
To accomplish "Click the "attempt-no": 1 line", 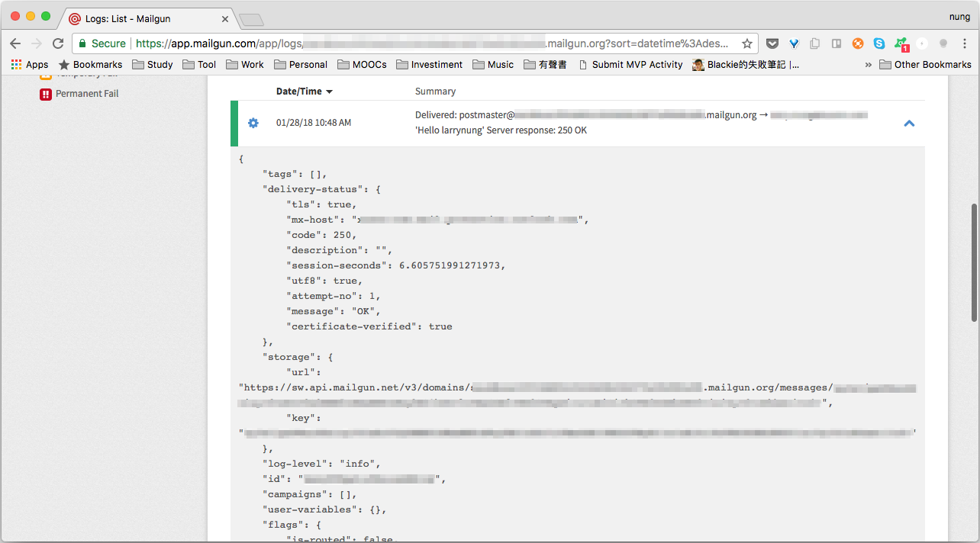I will click(334, 296).
